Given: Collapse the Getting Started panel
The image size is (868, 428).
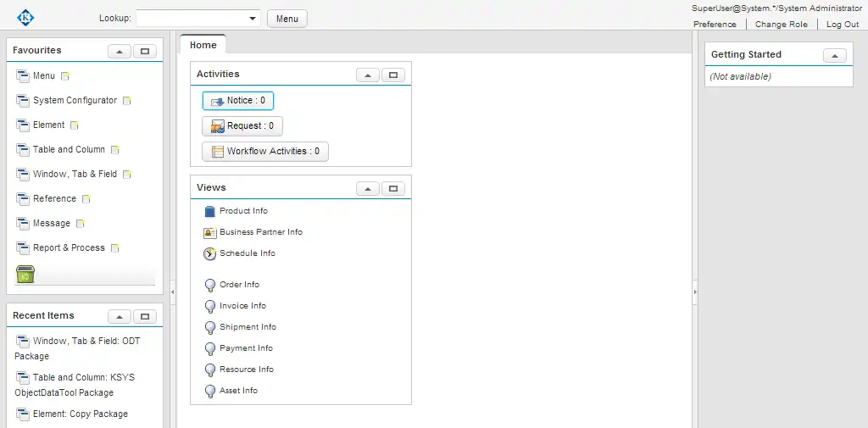Looking at the screenshot, I should [835, 55].
